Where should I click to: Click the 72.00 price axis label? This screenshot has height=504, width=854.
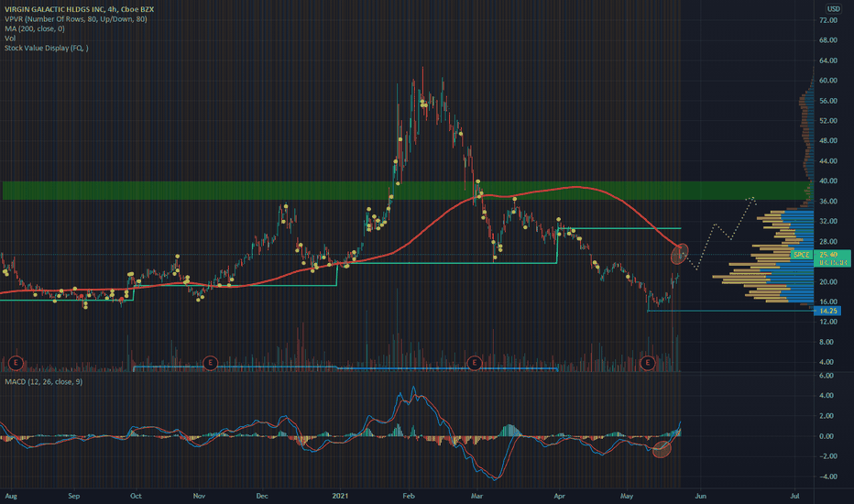click(x=827, y=20)
